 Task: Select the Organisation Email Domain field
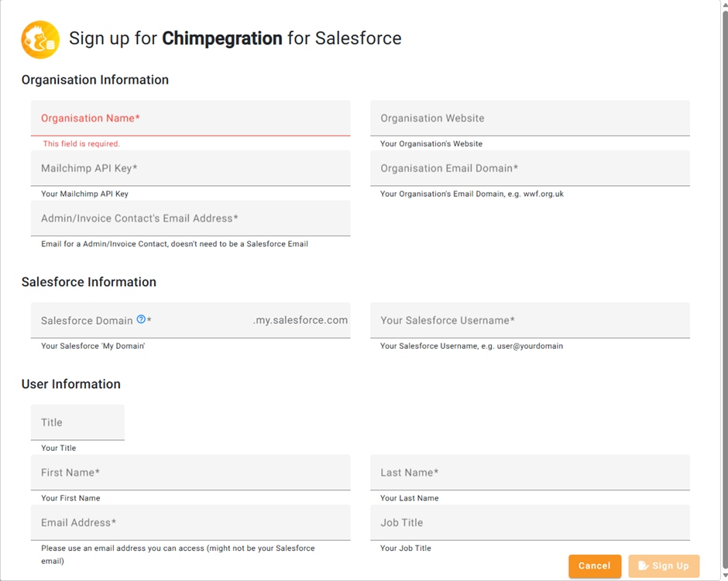(x=530, y=168)
